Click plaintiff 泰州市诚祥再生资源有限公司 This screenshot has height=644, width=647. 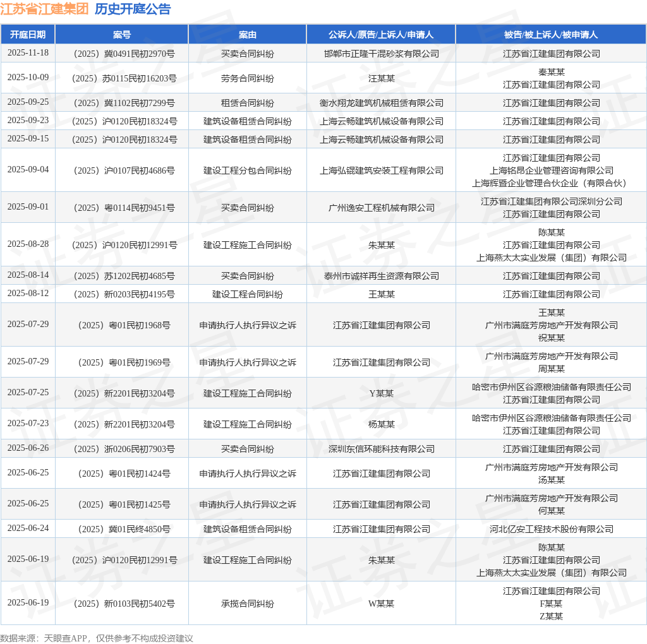[381, 276]
